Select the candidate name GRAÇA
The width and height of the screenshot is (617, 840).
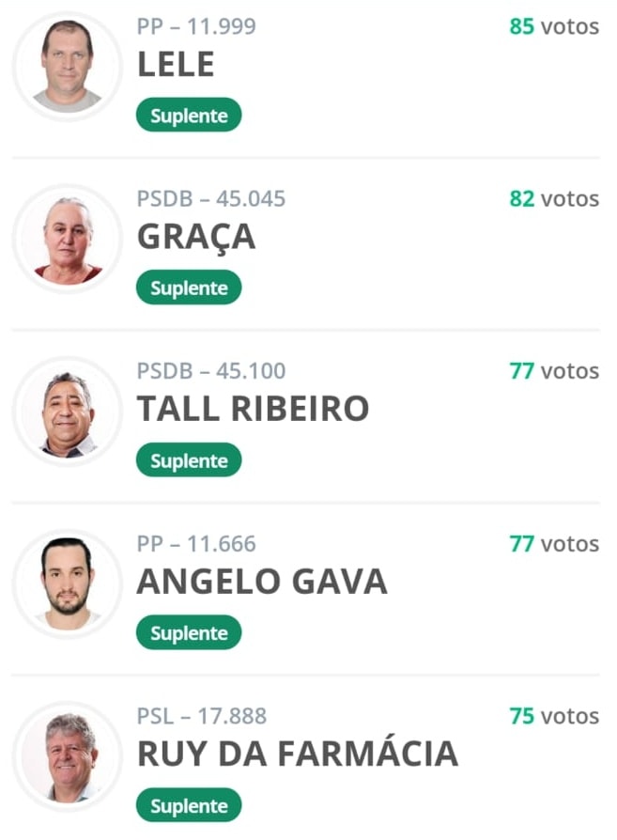click(x=196, y=239)
